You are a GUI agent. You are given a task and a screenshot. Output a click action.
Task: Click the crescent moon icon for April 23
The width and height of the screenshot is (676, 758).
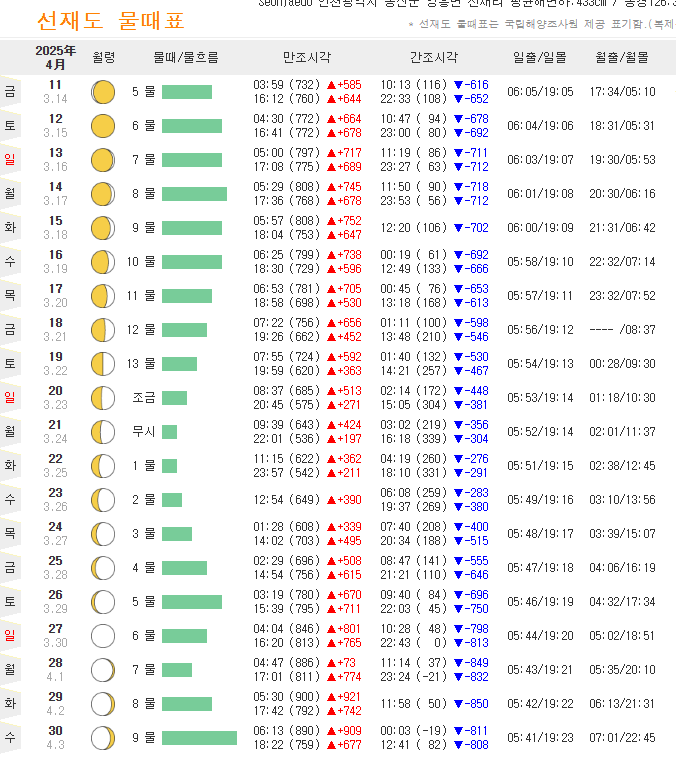pos(103,500)
